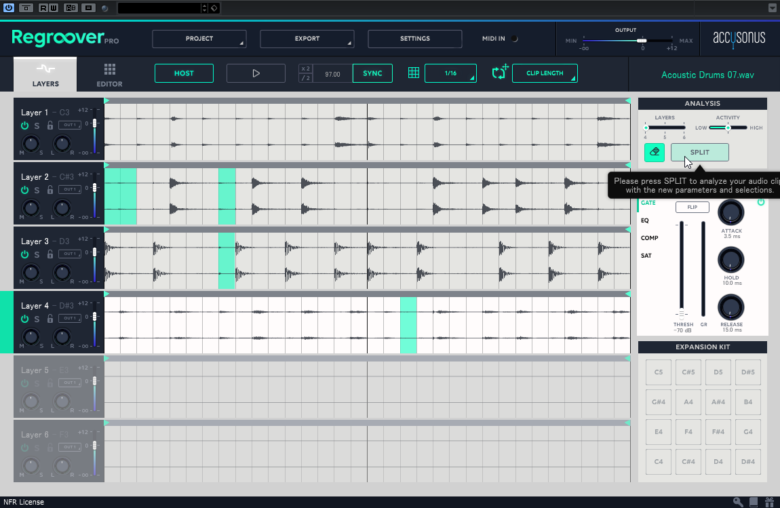The height and width of the screenshot is (508, 780).
Task: Toggle Layer 1 power button
Action: pos(25,126)
